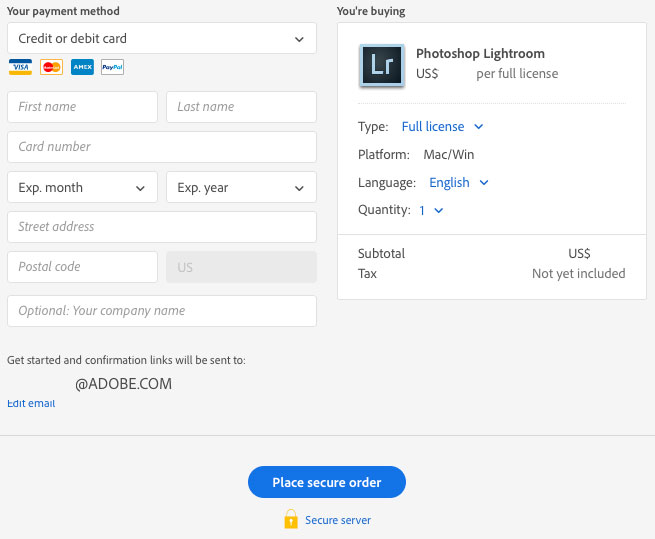655x539 pixels.
Task: Change the Full license type dropdown
Action: click(442, 127)
